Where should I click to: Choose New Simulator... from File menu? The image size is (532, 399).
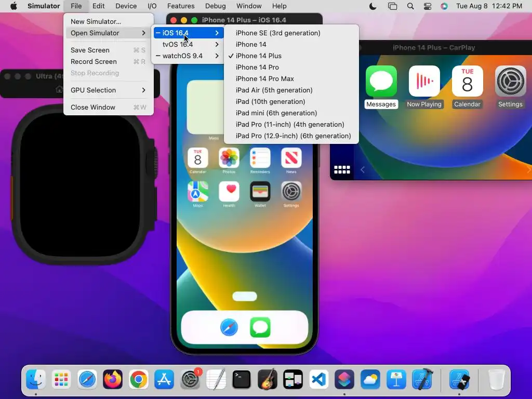pos(109,21)
